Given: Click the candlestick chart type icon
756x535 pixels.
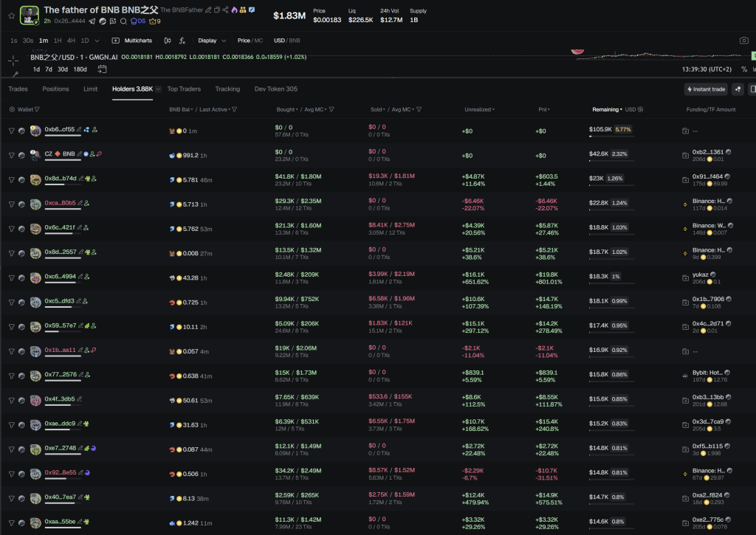Looking at the screenshot, I should [168, 41].
